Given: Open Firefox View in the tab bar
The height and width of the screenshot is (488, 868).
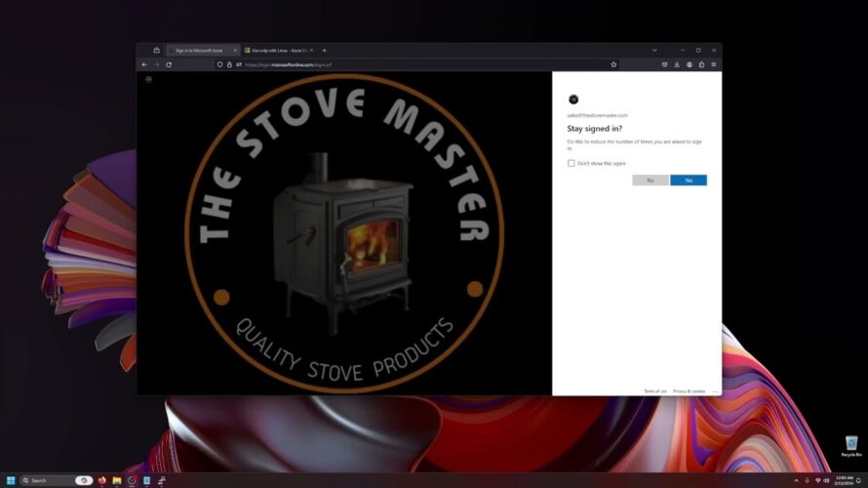Looking at the screenshot, I should tap(157, 51).
